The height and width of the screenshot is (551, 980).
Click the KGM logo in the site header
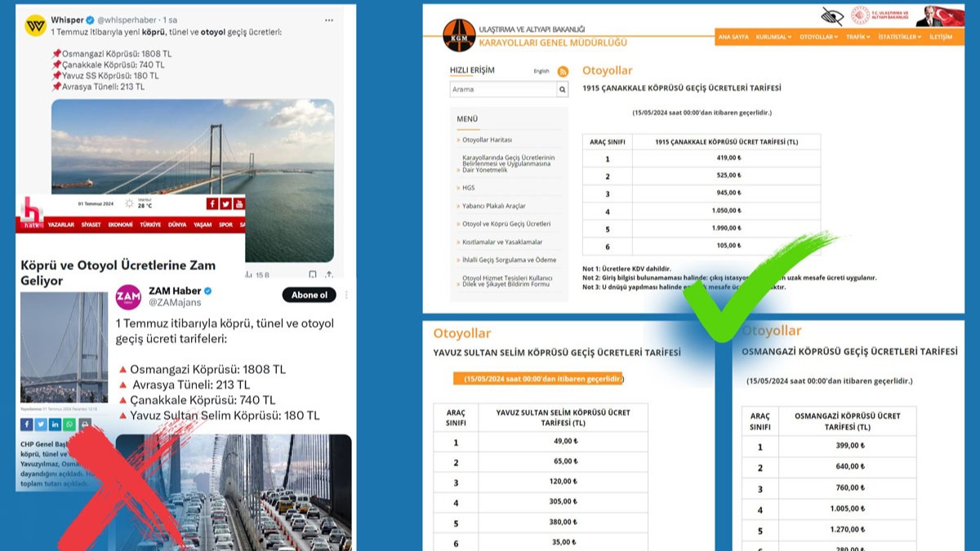point(458,35)
